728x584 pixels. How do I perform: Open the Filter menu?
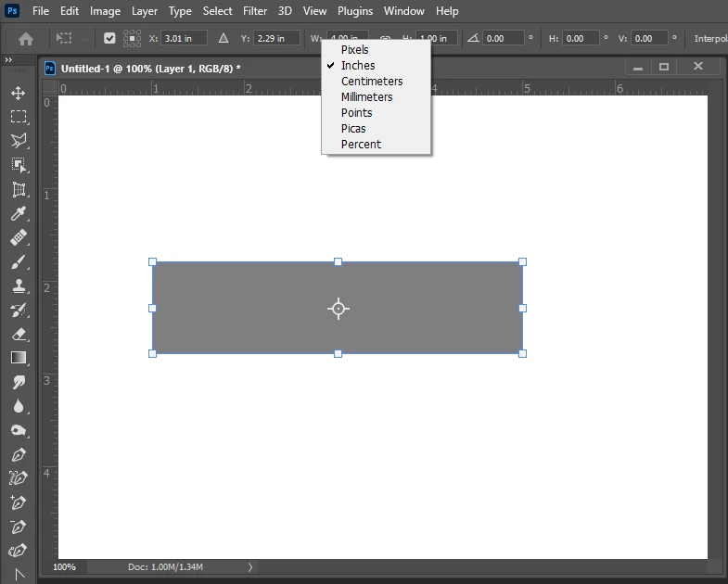click(x=255, y=11)
